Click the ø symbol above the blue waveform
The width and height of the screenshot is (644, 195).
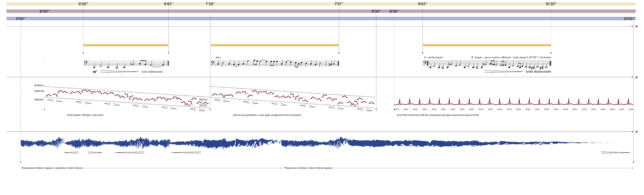coord(636,132)
